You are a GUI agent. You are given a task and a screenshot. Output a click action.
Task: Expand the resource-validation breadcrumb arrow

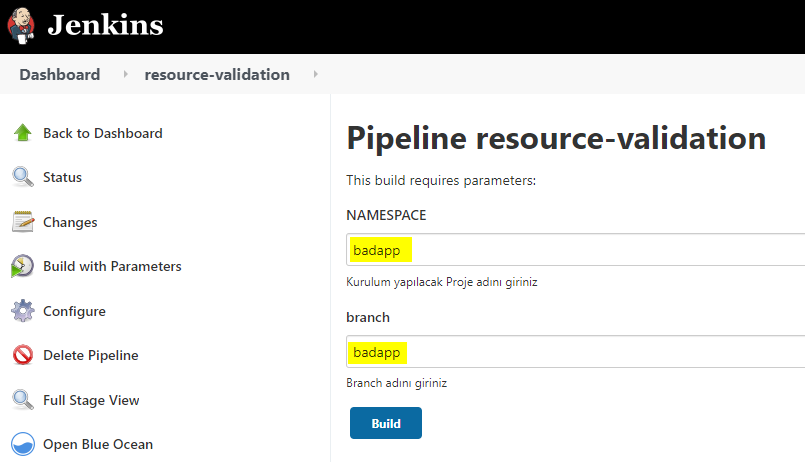pyautogui.click(x=315, y=75)
